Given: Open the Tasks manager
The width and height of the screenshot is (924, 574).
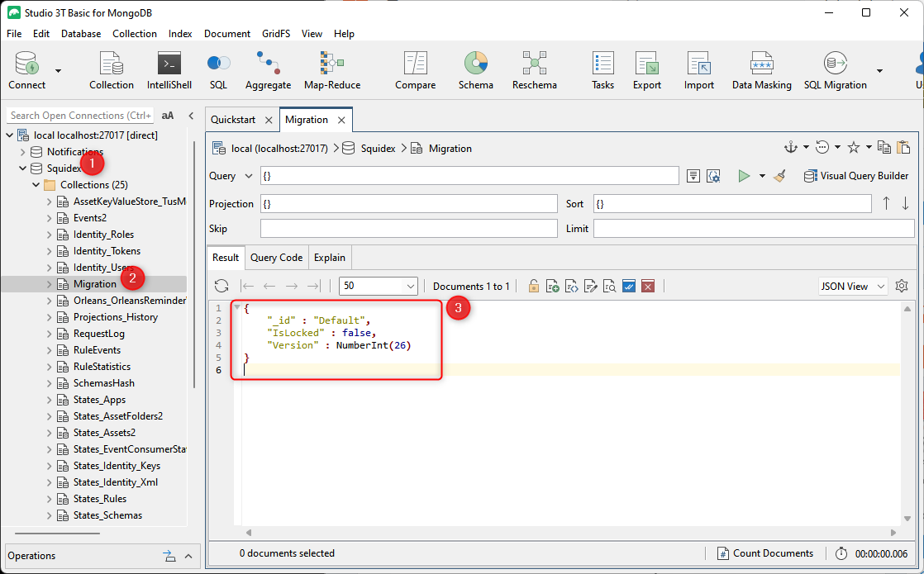Looking at the screenshot, I should point(603,71).
